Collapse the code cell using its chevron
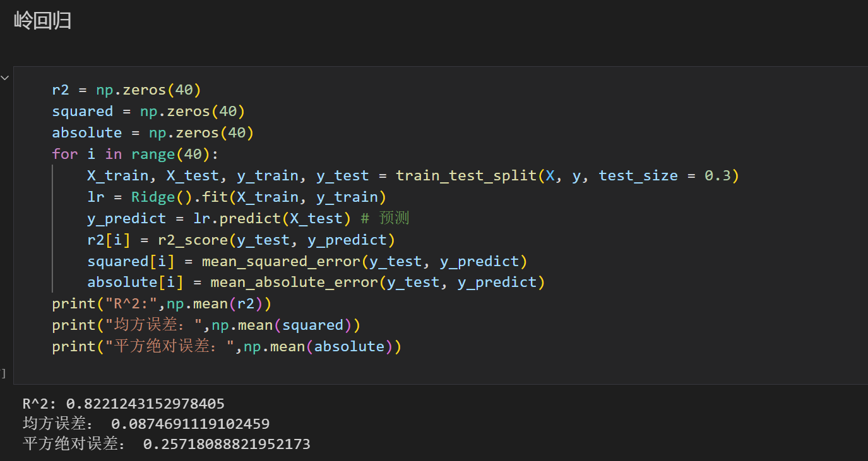Screen dimensions: 868x461 [x=5, y=78]
